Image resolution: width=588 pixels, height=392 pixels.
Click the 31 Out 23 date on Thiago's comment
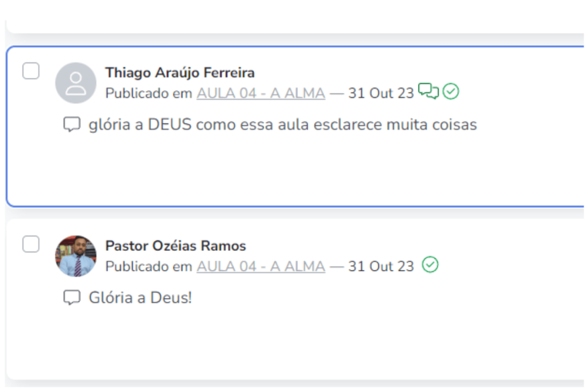tap(381, 93)
